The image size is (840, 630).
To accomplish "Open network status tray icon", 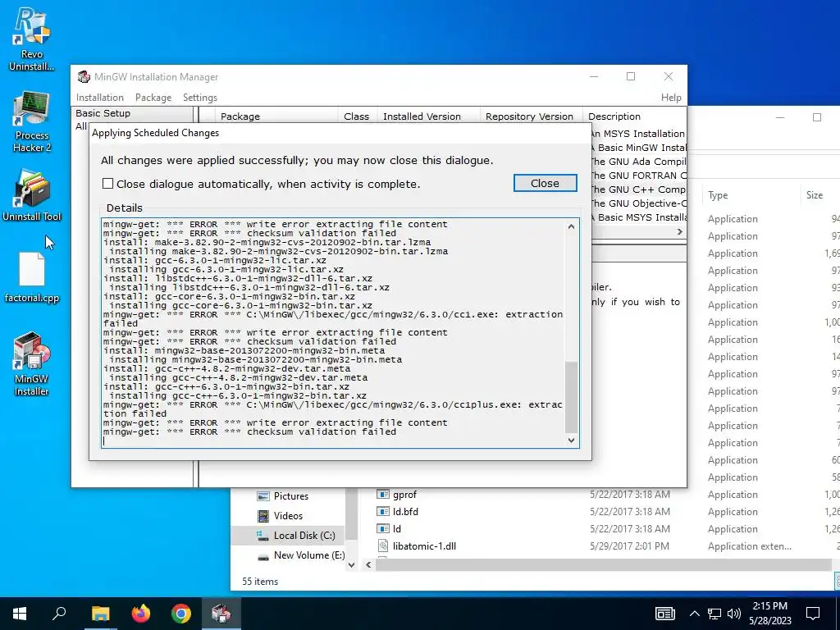I will coord(714,614).
